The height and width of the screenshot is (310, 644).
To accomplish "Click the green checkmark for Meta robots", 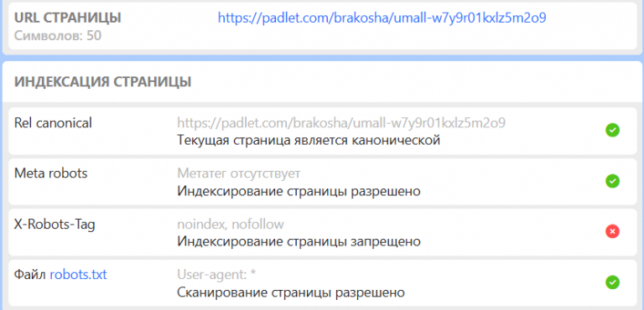I will pos(612,181).
